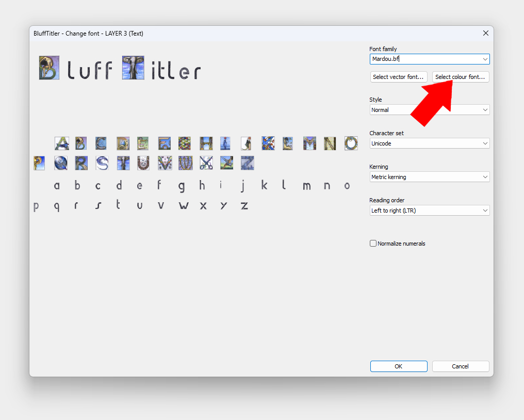
Task: Click the illustrated capital O glyph
Action: (x=351, y=143)
